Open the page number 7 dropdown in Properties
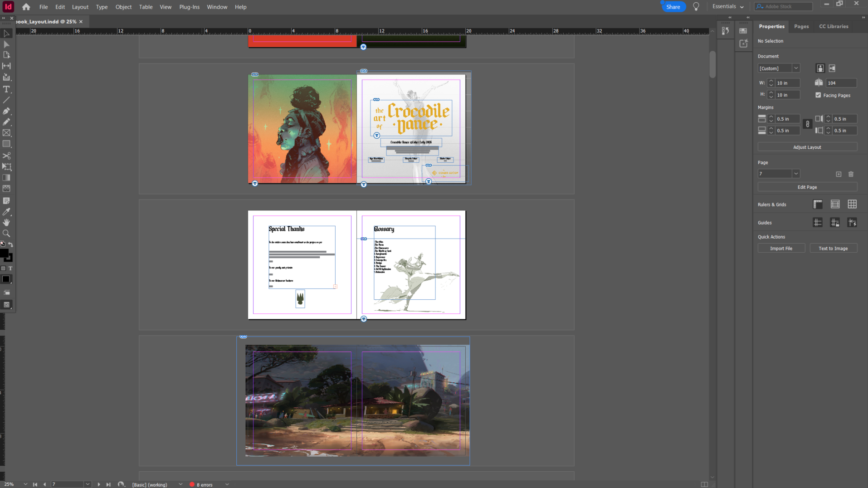Screen dimensions: 868x488 pyautogui.click(x=796, y=174)
